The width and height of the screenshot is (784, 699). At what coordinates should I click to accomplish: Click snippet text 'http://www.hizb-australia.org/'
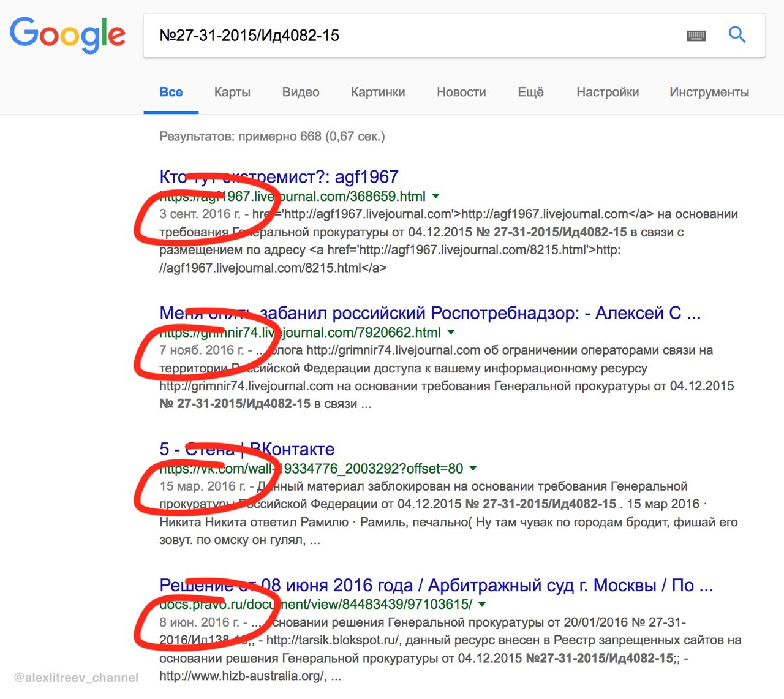point(243,676)
